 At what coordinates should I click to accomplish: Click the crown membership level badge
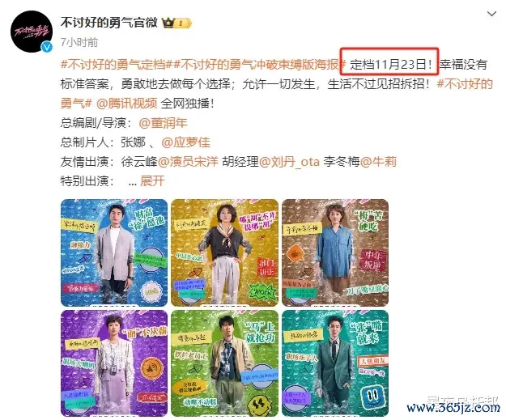click(x=176, y=23)
